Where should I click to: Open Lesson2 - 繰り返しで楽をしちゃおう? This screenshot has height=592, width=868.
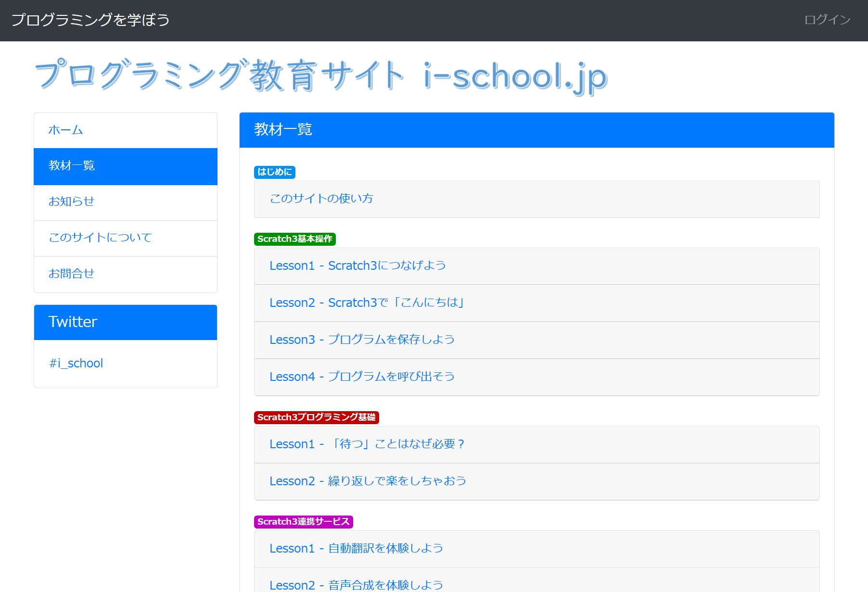pos(537,482)
